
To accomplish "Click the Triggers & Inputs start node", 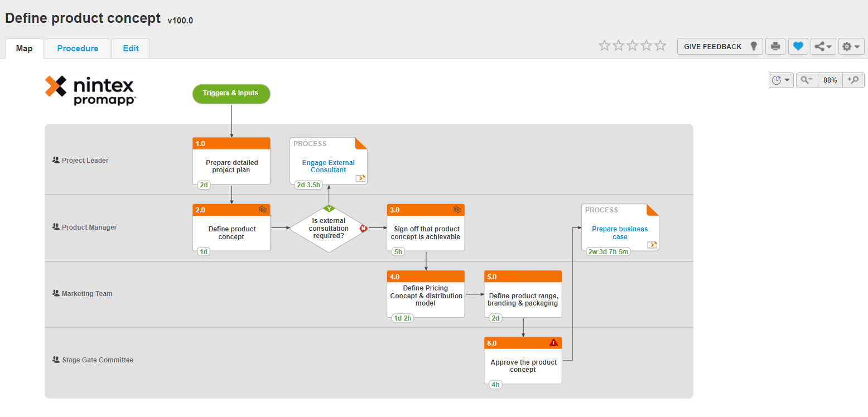I will 231,94.
